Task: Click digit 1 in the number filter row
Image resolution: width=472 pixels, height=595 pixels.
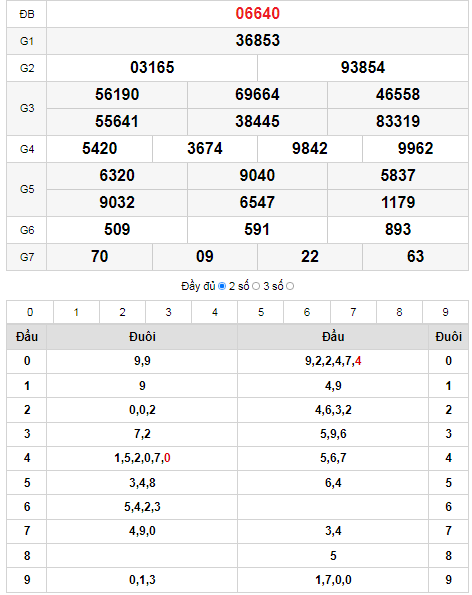Action: point(76,312)
